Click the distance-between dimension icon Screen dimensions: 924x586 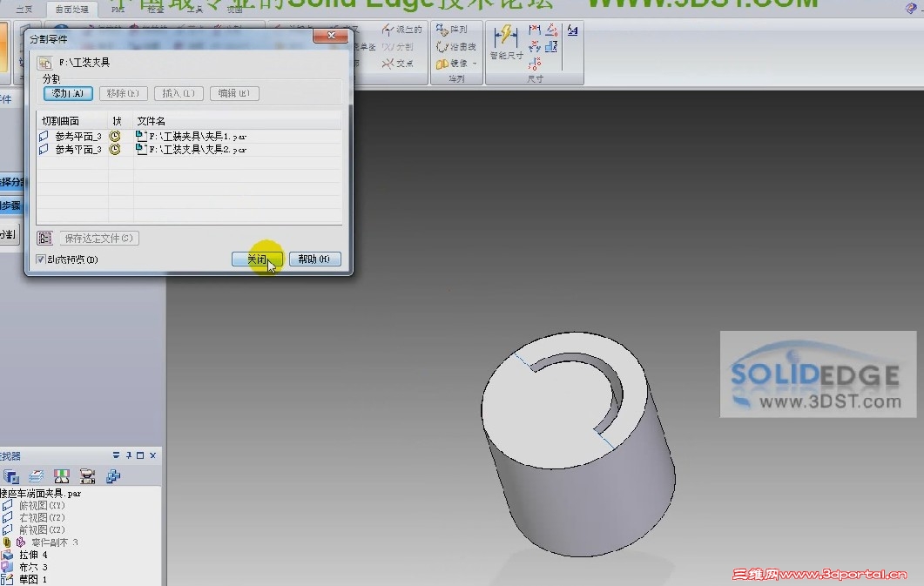click(x=535, y=30)
